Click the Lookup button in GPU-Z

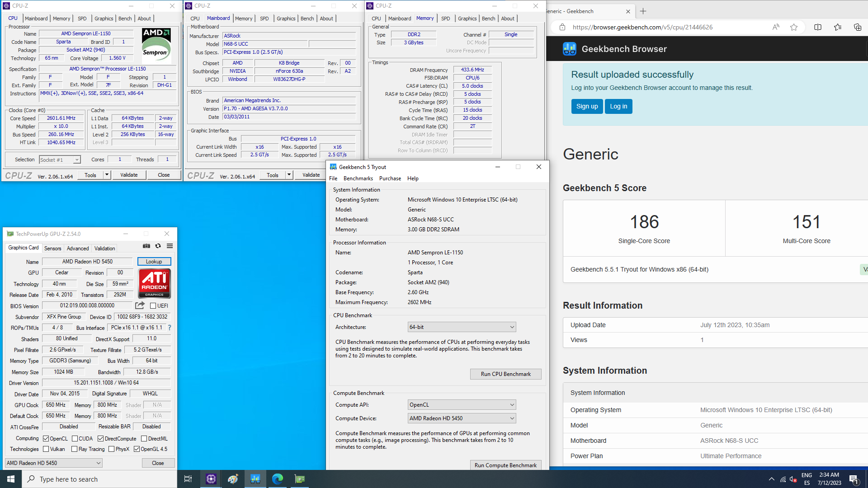154,262
